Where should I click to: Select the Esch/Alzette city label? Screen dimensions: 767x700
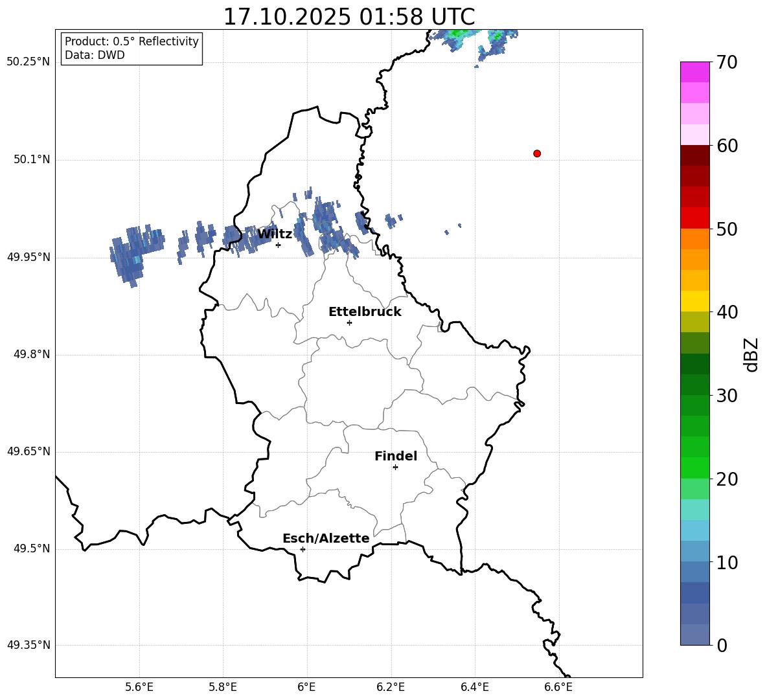click(x=326, y=538)
